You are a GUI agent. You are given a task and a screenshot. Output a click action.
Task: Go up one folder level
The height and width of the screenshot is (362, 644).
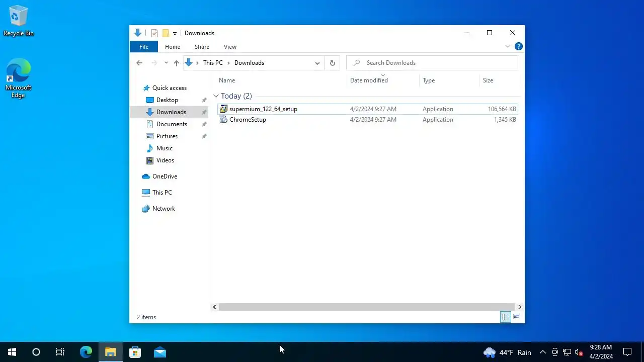(x=176, y=63)
